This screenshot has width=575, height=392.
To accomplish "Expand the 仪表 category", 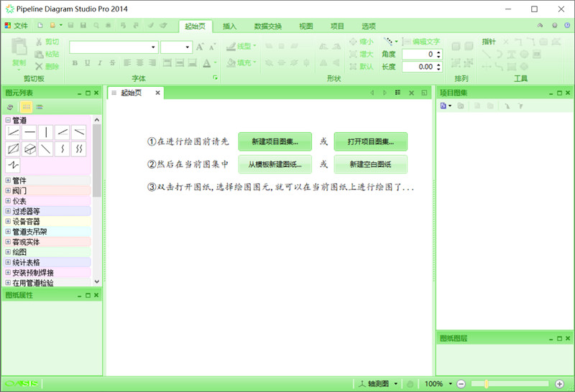I will [x=8, y=201].
